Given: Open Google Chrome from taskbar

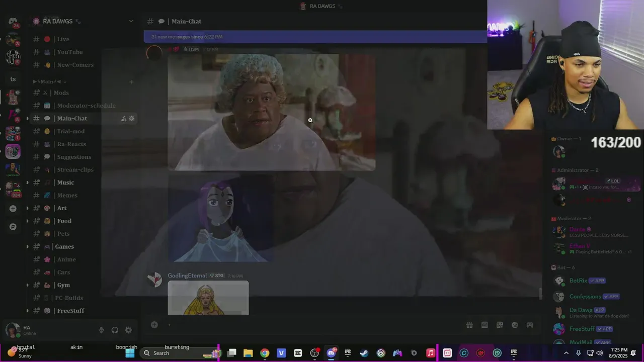Looking at the screenshot, I should (265, 353).
